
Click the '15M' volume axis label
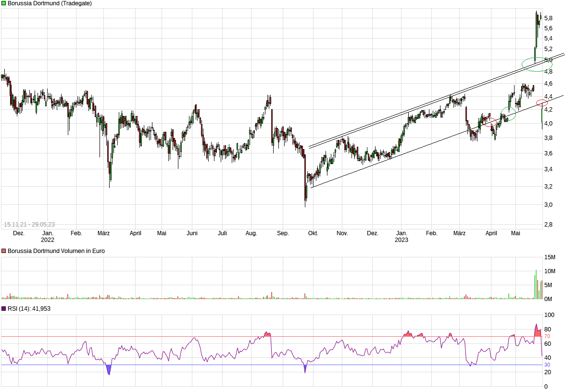pos(550,257)
